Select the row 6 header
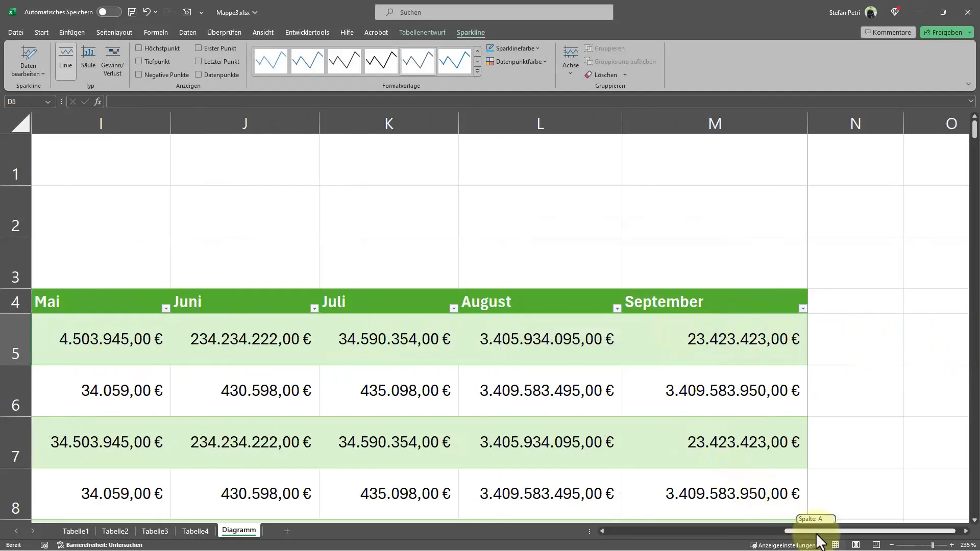Viewport: 980px width, 551px height. point(15,391)
